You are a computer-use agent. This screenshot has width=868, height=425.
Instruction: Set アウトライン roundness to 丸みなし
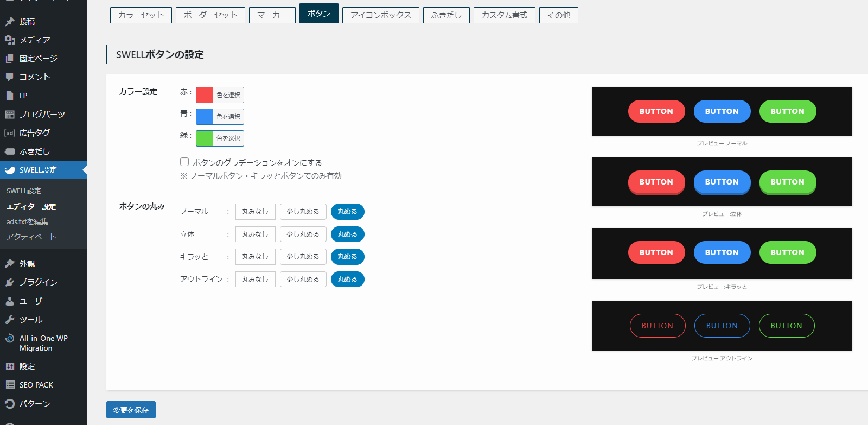256,280
